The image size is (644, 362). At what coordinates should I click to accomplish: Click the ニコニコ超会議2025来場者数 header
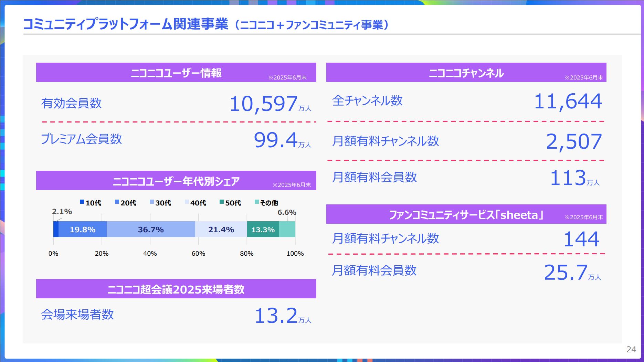[176, 289]
